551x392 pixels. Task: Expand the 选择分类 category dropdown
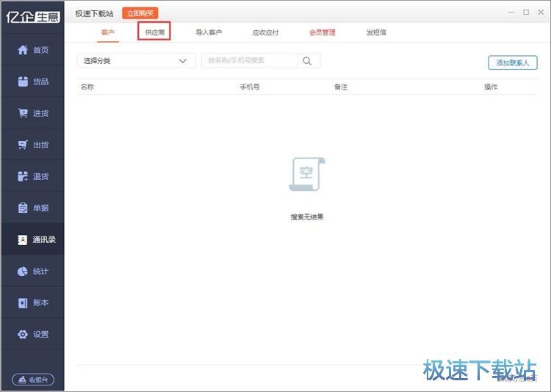(136, 62)
